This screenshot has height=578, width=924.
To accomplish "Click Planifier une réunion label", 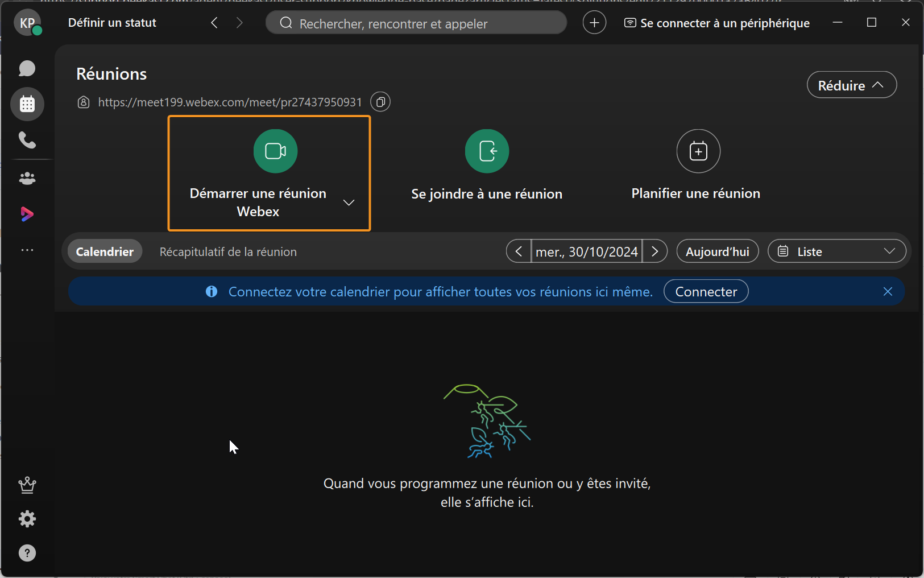I will (x=696, y=193).
